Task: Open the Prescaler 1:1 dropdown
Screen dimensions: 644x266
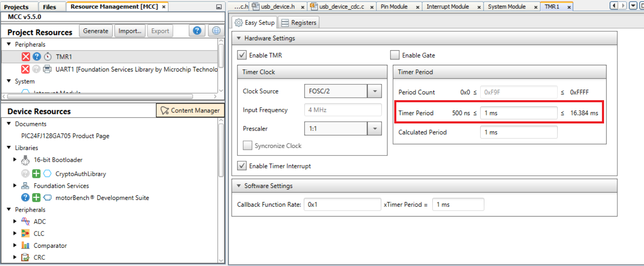Action: [374, 129]
